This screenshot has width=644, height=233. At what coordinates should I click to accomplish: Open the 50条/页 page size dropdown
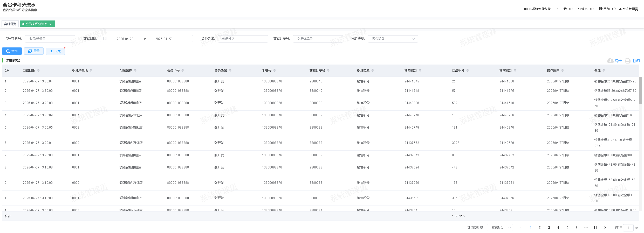coord(500,228)
